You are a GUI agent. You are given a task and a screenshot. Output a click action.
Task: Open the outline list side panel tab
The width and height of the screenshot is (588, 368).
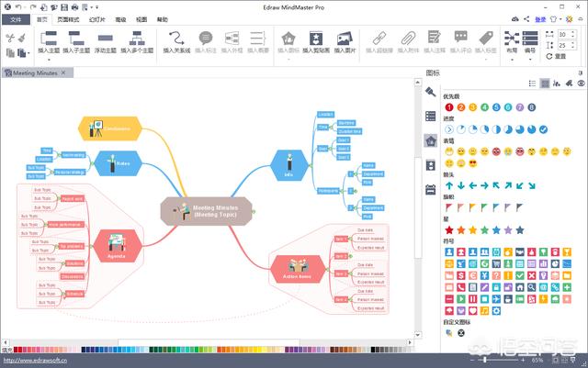click(431, 117)
